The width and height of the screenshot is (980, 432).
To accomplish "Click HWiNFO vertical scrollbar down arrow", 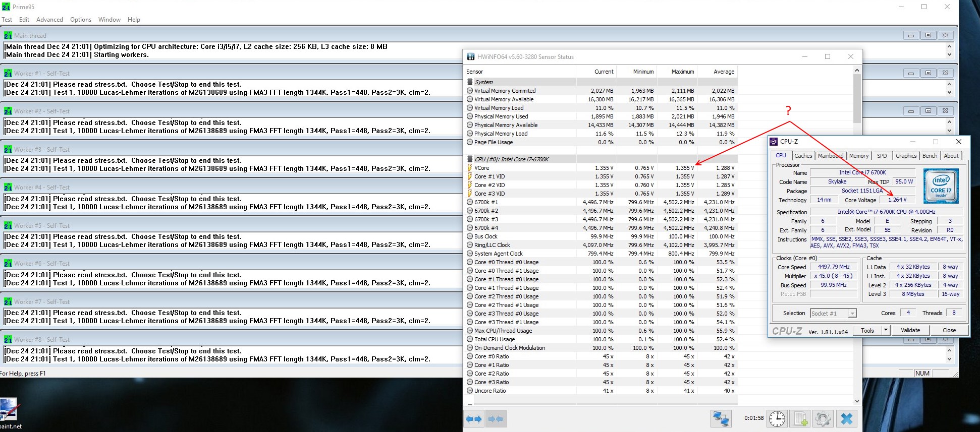I will point(857,401).
